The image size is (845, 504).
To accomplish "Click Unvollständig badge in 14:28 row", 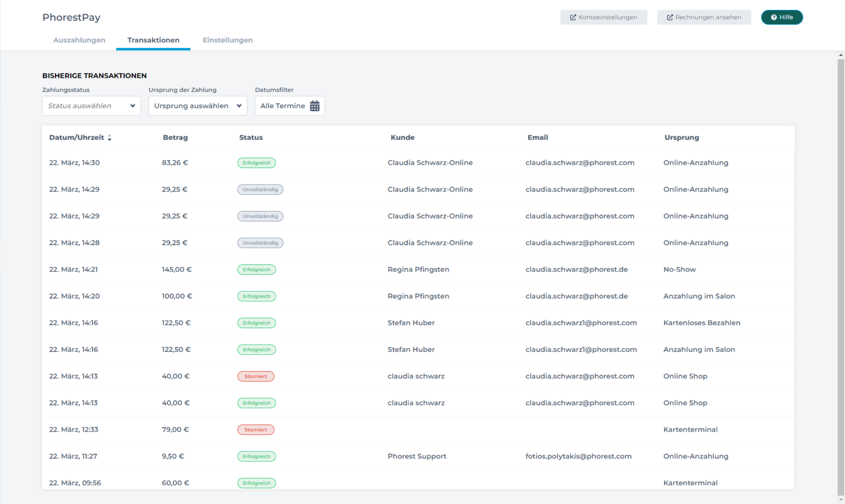I will click(260, 243).
